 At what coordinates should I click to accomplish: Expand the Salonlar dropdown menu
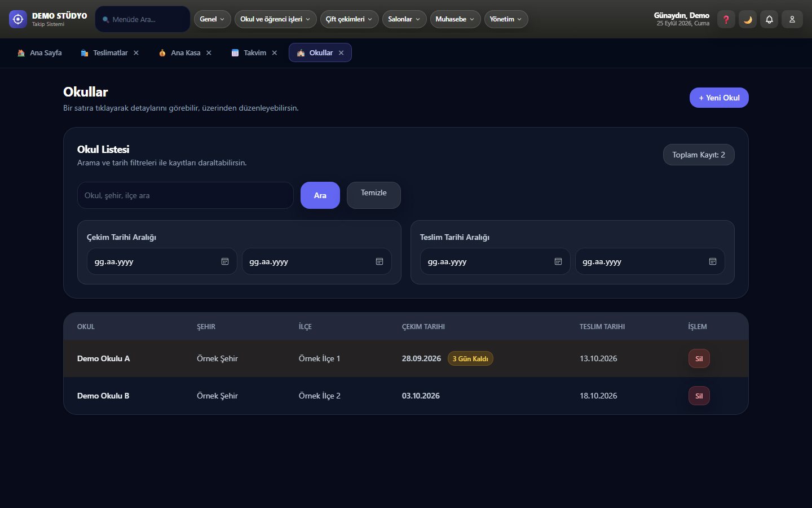point(404,19)
